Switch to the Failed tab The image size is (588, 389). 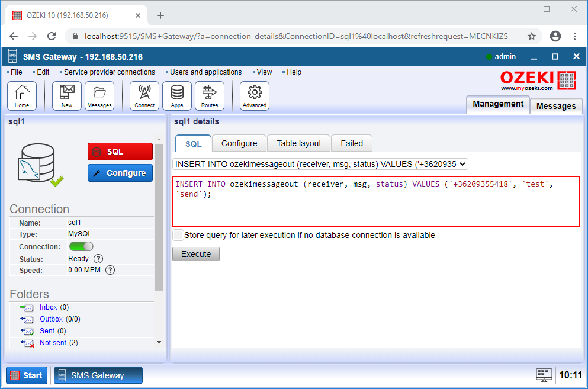[x=352, y=143]
